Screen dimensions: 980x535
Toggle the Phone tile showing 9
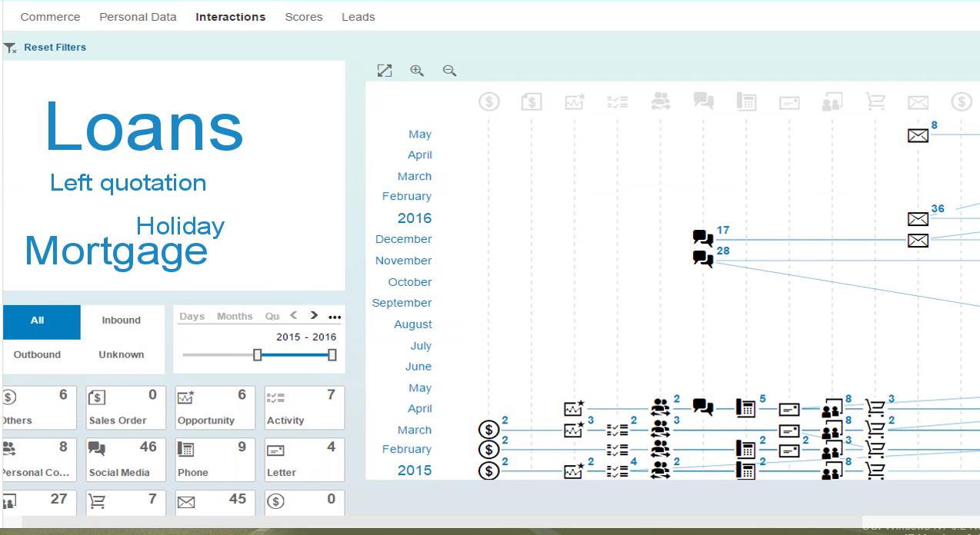(215, 460)
